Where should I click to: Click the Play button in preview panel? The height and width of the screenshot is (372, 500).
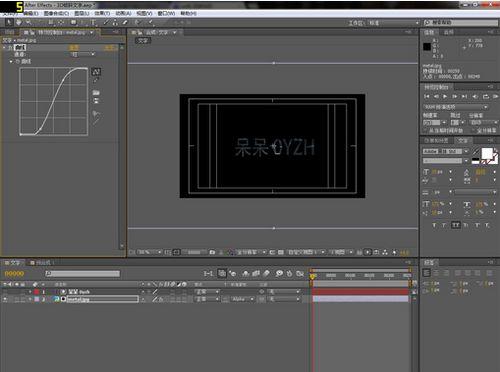(445, 96)
